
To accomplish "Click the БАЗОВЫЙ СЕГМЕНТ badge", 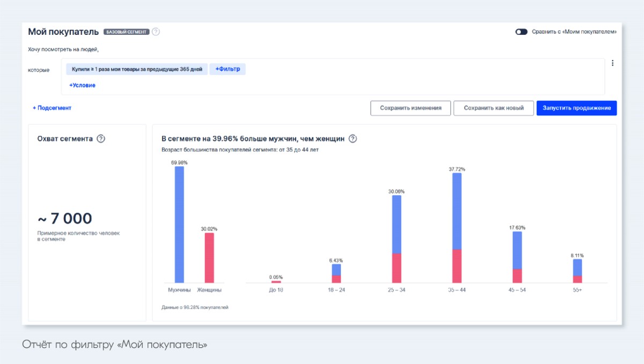I will click(126, 32).
